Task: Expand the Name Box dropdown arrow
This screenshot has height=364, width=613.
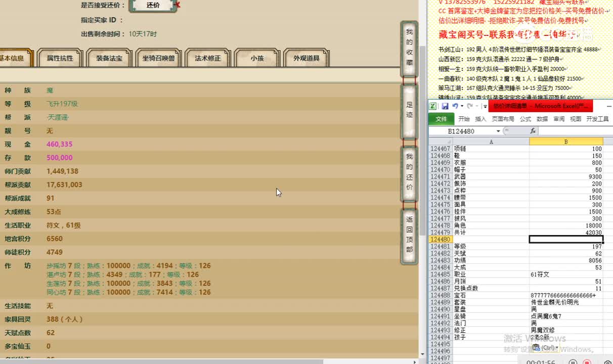Action: click(x=498, y=131)
